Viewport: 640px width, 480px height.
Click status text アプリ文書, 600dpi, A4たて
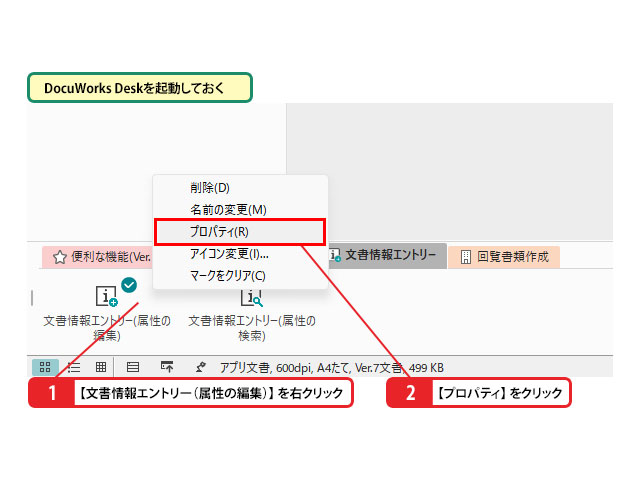[285, 368]
